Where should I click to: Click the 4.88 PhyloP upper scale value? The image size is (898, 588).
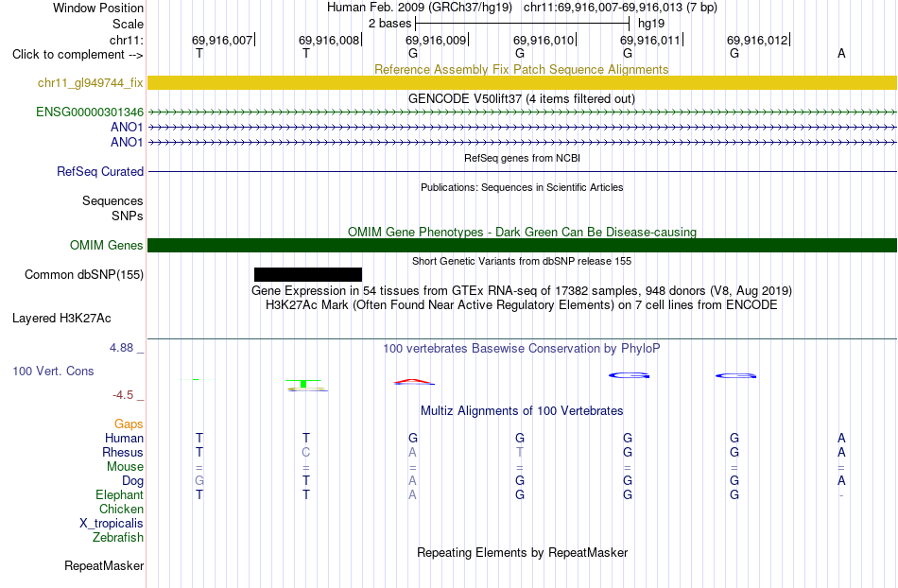point(121,348)
